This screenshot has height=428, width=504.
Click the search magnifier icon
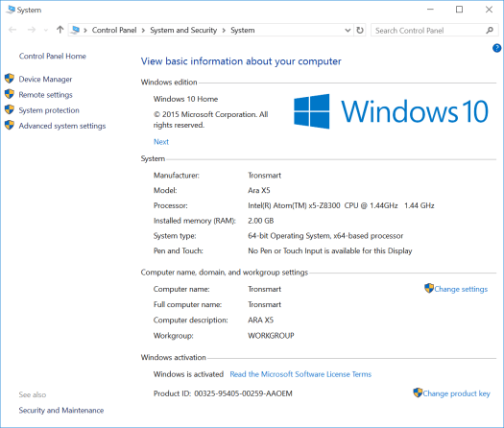pyautogui.click(x=490, y=30)
